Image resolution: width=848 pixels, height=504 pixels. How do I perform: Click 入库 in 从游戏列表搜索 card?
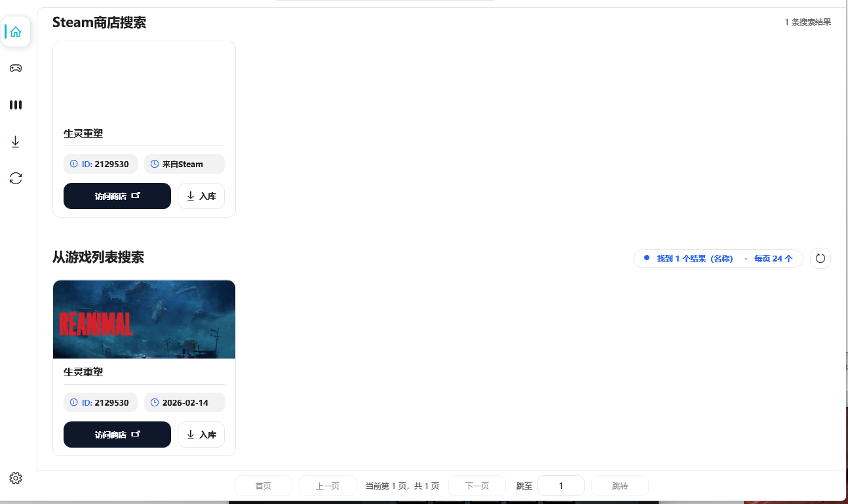tap(201, 435)
